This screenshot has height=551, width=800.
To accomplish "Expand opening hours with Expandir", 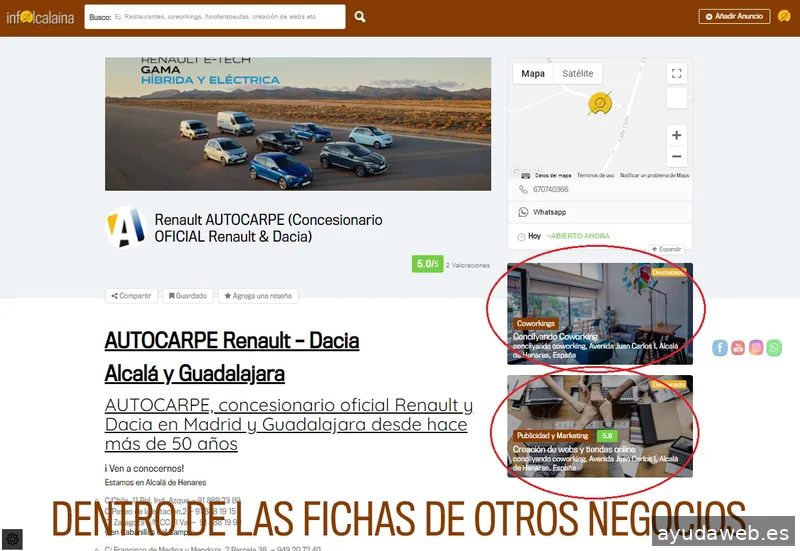I will point(667,249).
